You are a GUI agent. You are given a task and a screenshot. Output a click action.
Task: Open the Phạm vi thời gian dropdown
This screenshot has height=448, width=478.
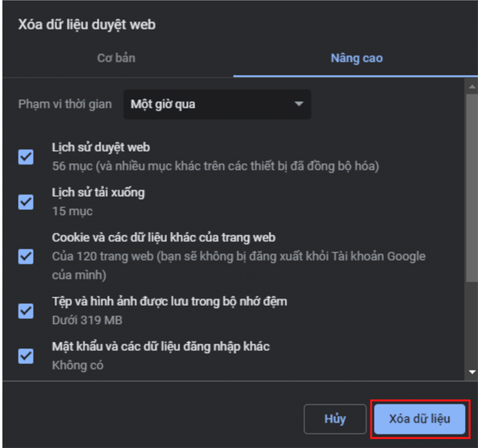point(217,104)
